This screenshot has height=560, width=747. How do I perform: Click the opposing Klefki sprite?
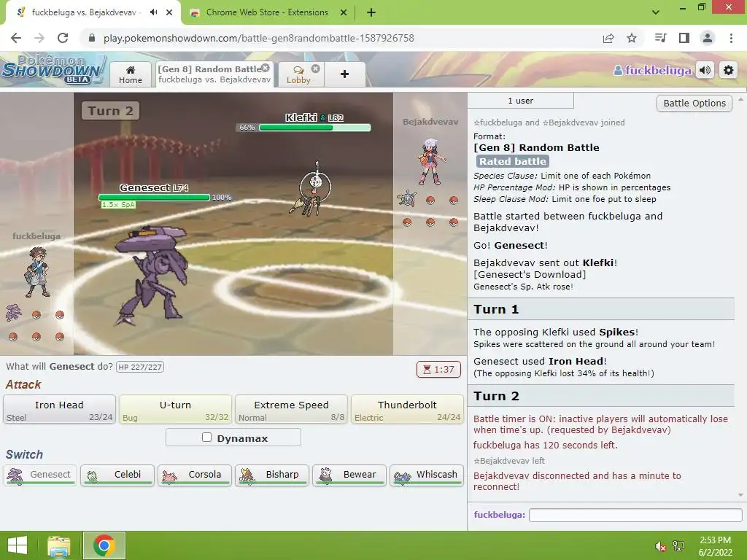click(312, 190)
